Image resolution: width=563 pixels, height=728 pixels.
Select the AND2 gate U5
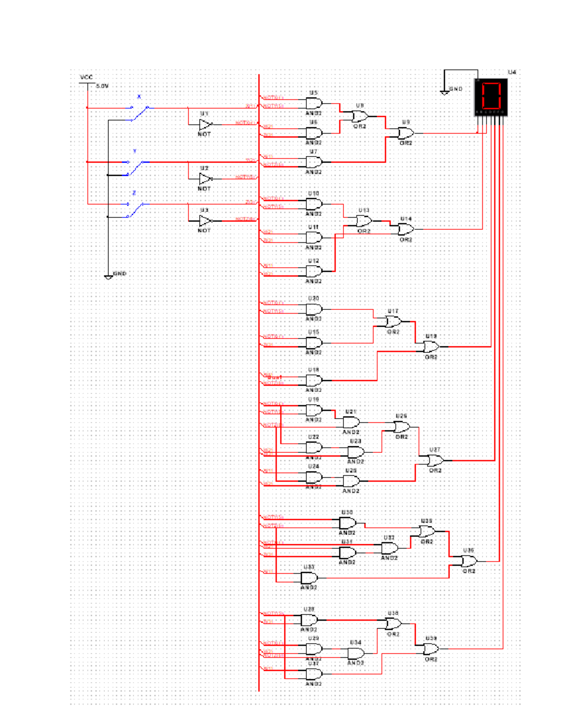pyautogui.click(x=312, y=102)
